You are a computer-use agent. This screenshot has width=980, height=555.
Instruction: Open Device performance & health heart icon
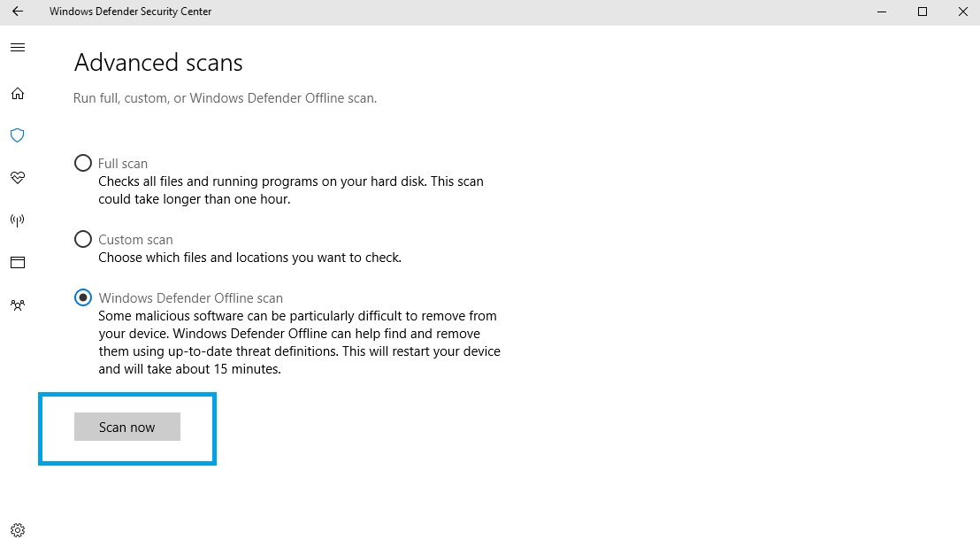(x=18, y=178)
